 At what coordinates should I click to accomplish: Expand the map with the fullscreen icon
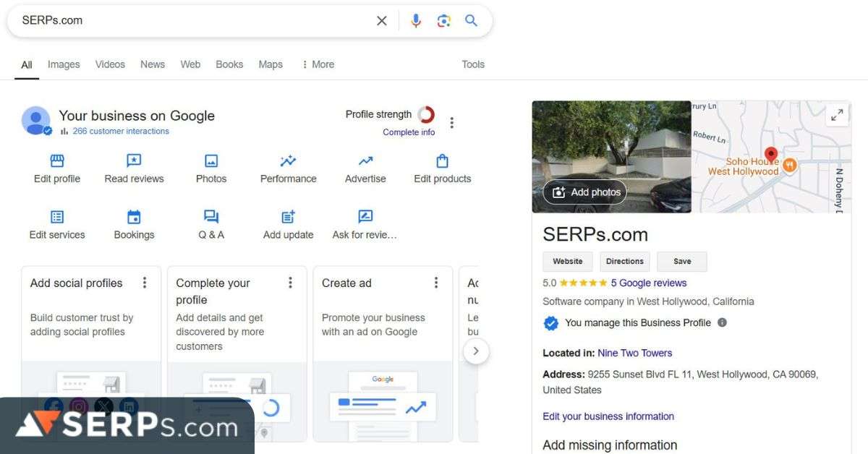point(837,115)
